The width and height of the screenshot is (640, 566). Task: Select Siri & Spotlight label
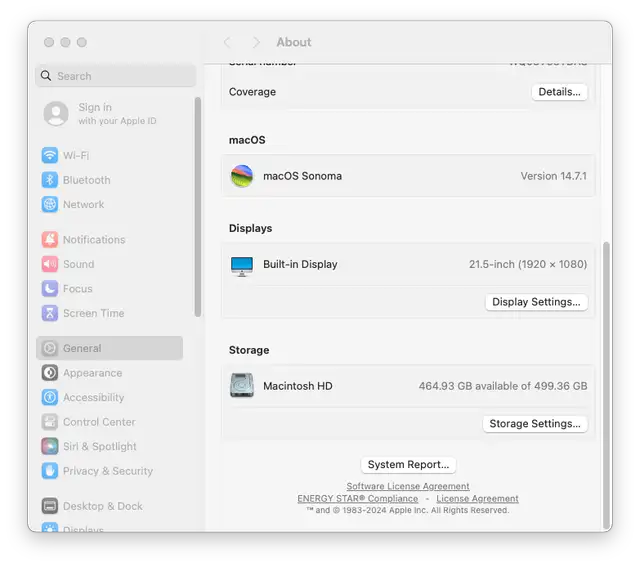(x=100, y=446)
